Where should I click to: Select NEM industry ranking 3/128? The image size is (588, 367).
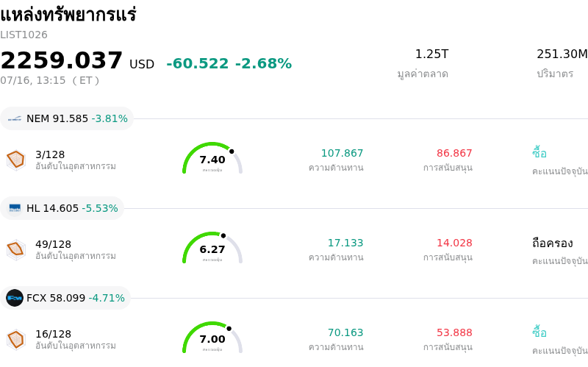[x=50, y=154]
